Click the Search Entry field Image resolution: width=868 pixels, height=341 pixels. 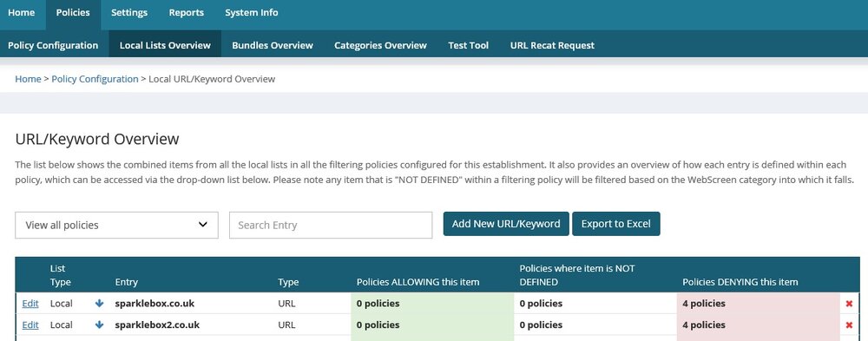331,226
